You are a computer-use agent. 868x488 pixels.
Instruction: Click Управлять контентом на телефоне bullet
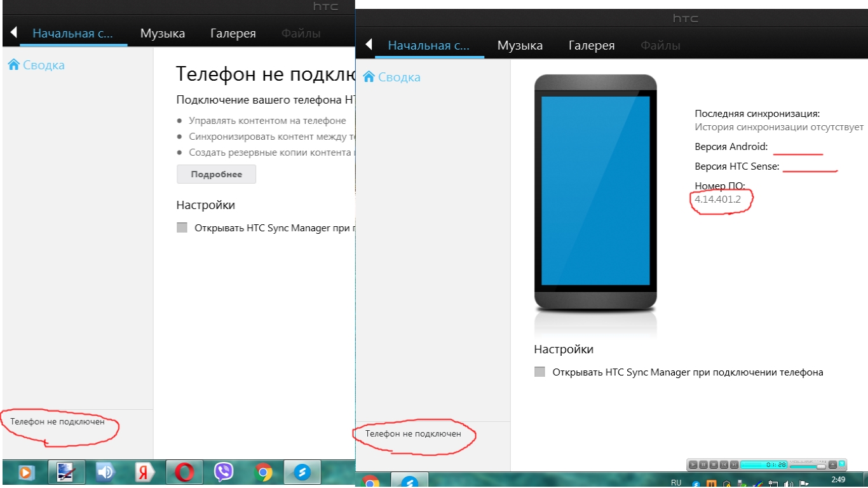[268, 120]
